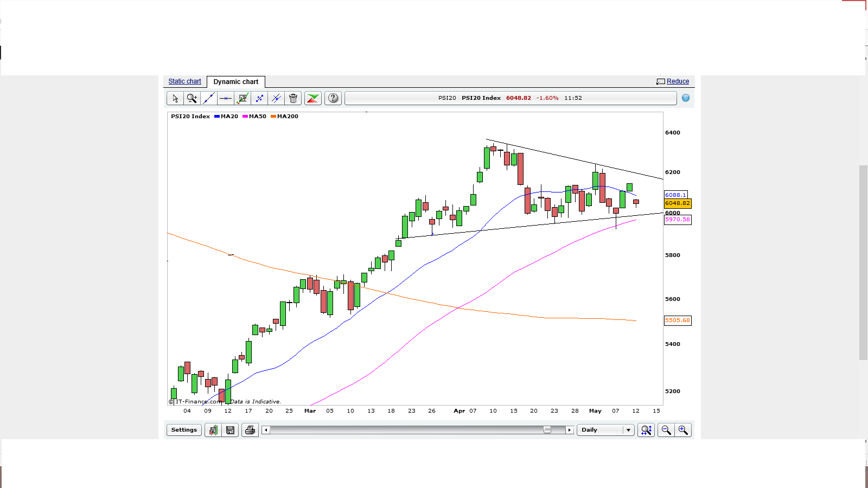
Task: Zoom out using the minus magnifier
Action: 666,430
